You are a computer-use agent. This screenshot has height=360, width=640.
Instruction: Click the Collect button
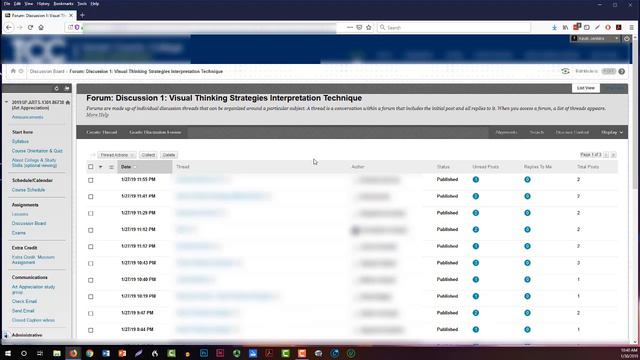click(x=148, y=155)
